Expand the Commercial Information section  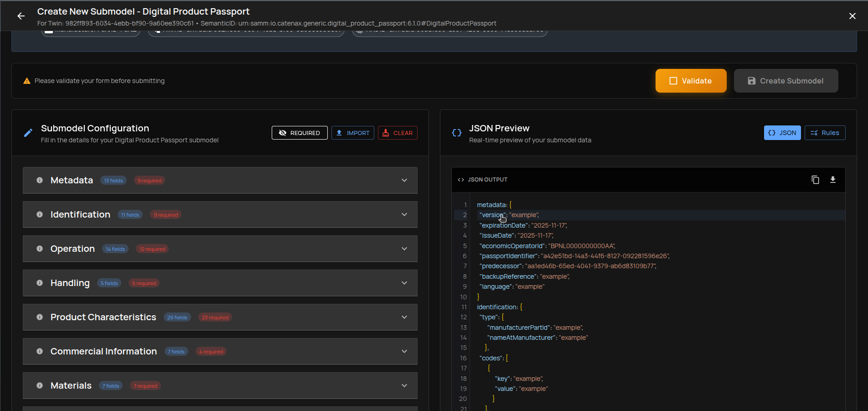[x=404, y=351]
